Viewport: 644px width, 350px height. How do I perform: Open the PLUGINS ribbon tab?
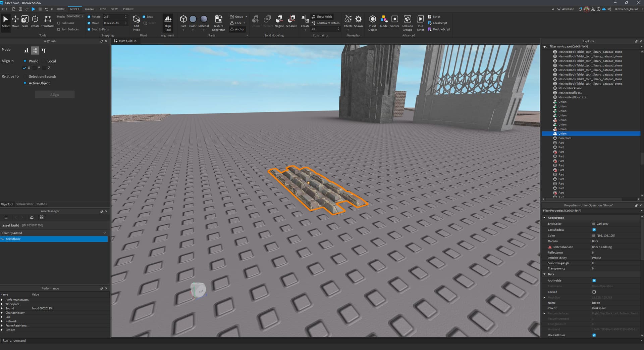pyautogui.click(x=128, y=9)
